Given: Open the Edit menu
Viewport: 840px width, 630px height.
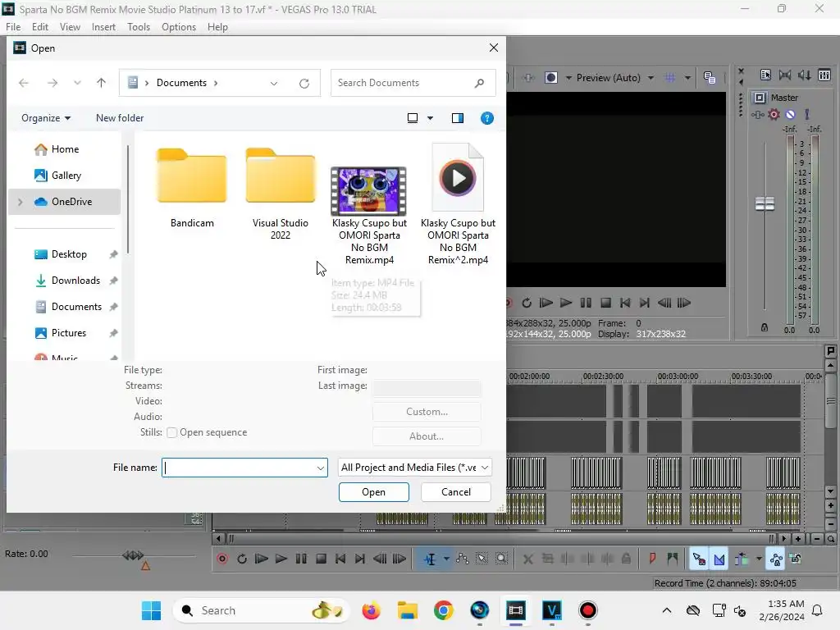Looking at the screenshot, I should coord(40,27).
